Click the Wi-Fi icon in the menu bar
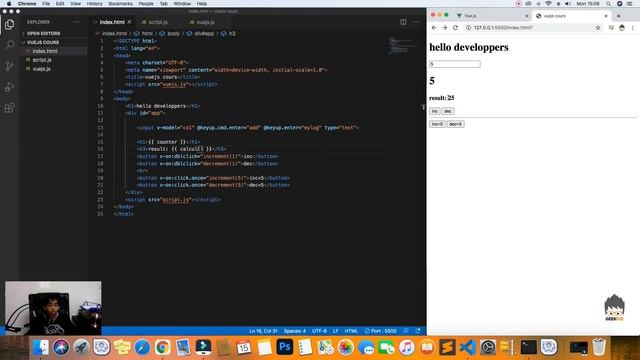This screenshot has width=640, height=360. tap(548, 4)
